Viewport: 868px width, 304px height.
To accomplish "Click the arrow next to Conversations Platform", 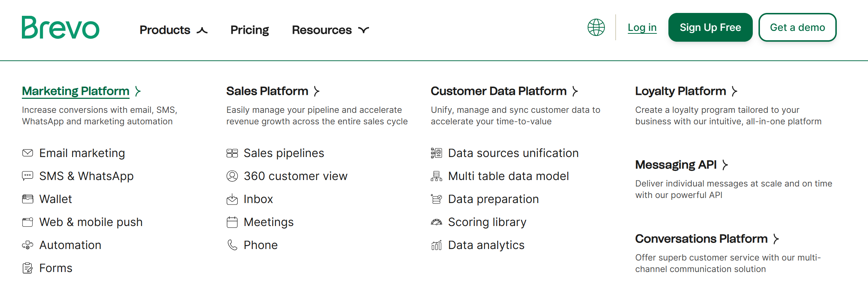I will coord(776,239).
